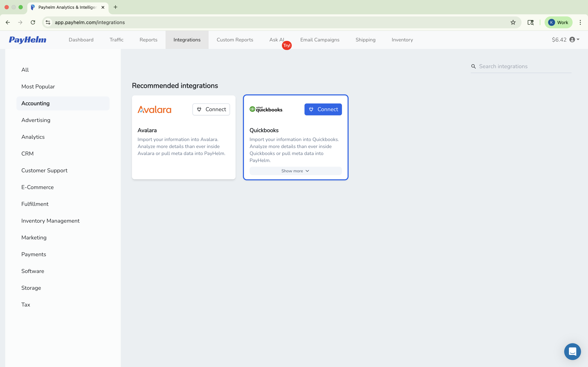Click the PayHelm logo

click(x=27, y=40)
